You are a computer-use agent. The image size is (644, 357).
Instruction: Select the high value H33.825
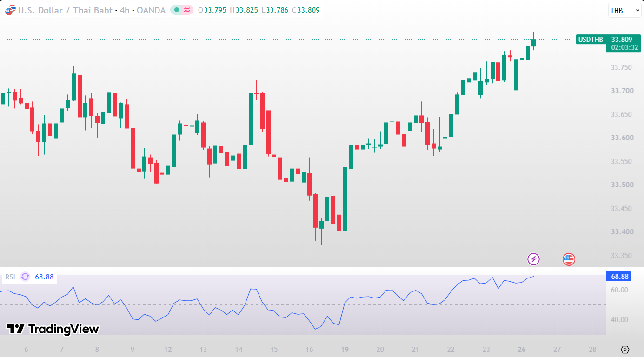244,10
